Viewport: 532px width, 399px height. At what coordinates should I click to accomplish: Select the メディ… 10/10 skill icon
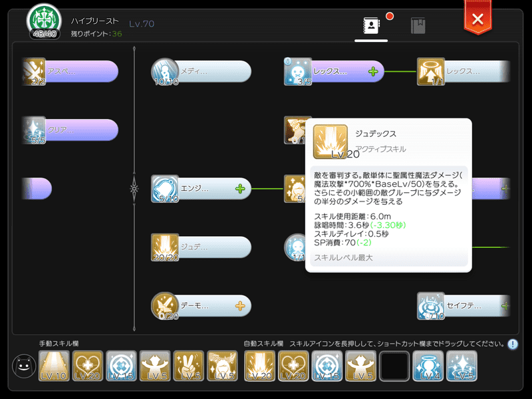coord(165,71)
